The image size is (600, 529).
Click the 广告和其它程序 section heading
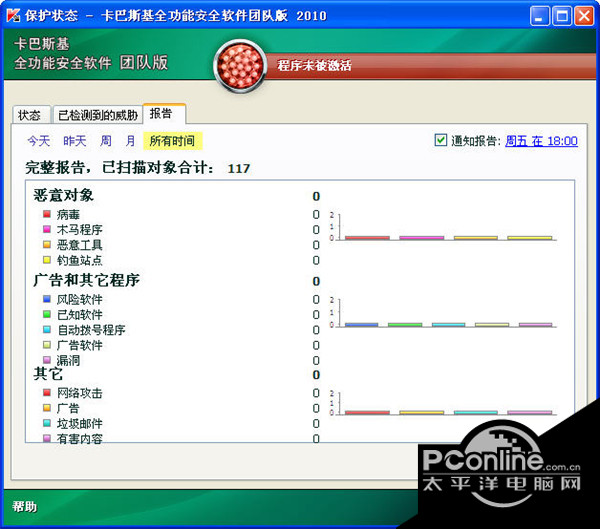86,280
